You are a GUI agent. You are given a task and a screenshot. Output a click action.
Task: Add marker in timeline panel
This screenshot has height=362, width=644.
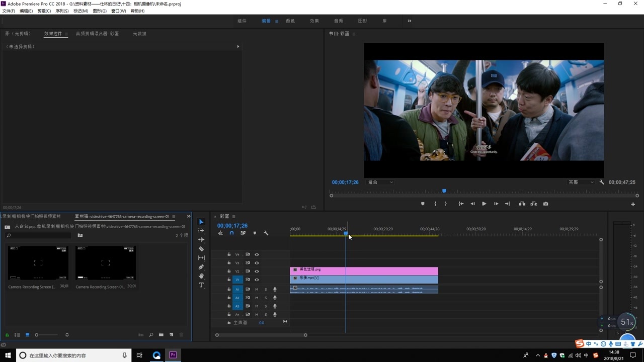[255, 233]
